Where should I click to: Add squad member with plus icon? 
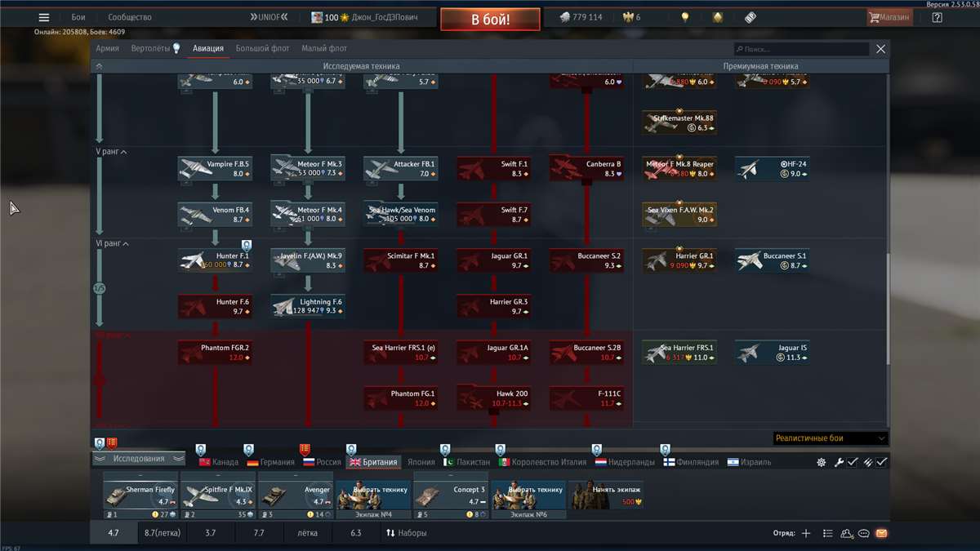pos(806,533)
